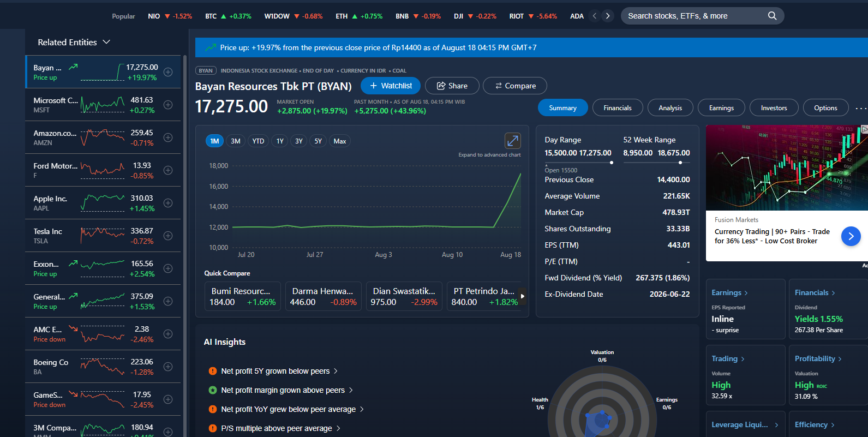Switch chart to YTD range
868x437 pixels.
click(x=259, y=141)
